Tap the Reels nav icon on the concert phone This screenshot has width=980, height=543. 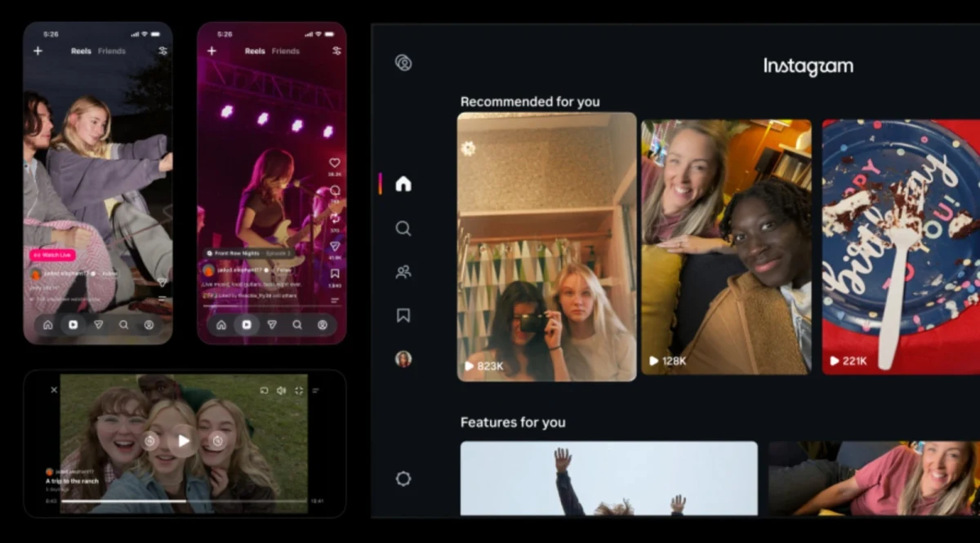[246, 324]
